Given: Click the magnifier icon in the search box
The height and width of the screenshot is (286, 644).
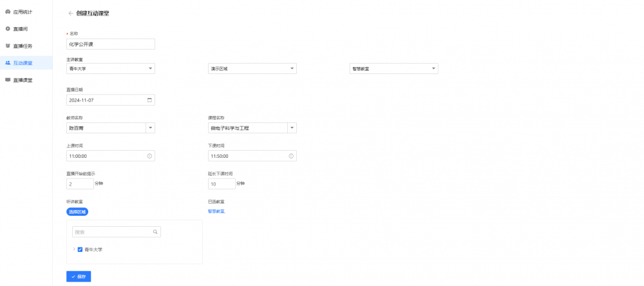Looking at the screenshot, I should 155,232.
